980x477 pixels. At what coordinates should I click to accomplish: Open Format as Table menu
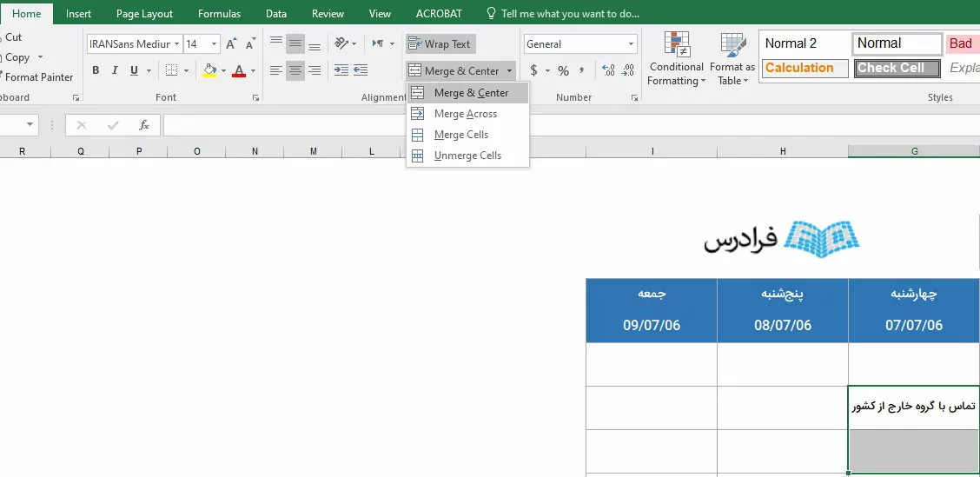coord(732,59)
